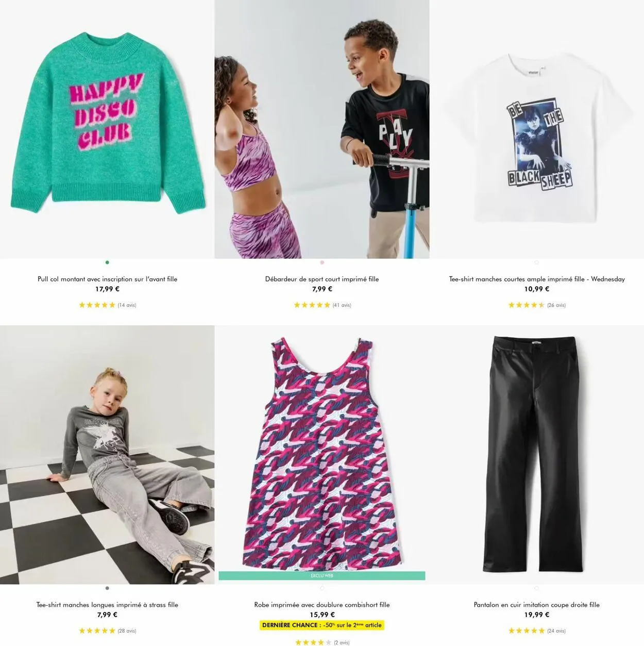Open 'Robe imprimée avec doublure combishort' link

click(x=322, y=605)
